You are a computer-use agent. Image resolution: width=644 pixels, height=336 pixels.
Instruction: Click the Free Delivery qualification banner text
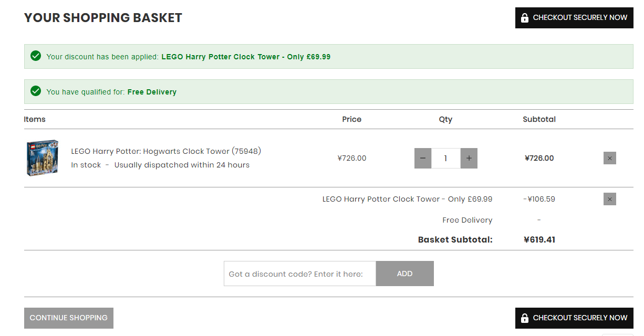click(x=111, y=92)
